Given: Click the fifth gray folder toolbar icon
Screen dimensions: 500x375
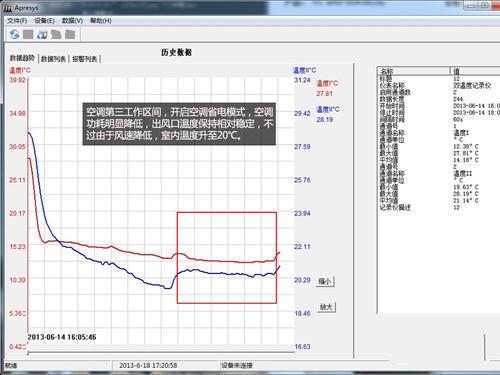Looking at the screenshot, I should 70,34.
